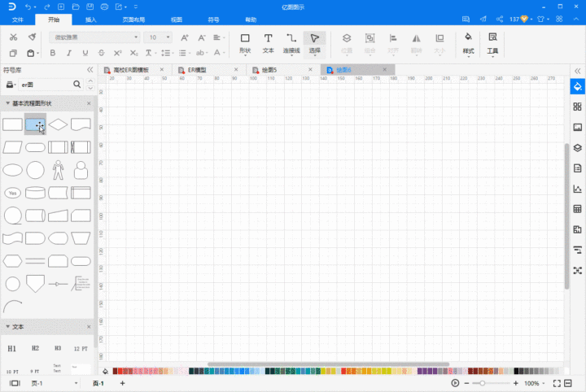Toggle Italic formatting
Image resolution: width=586 pixels, height=392 pixels.
(68, 53)
